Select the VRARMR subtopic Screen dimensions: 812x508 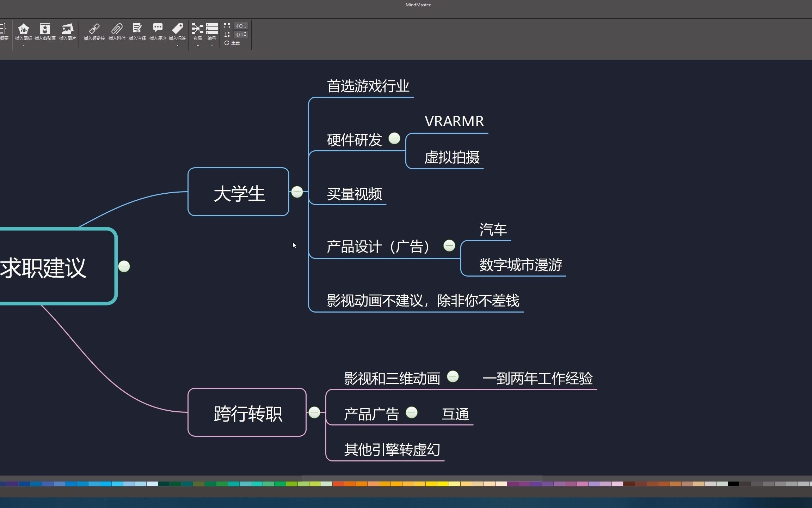pos(454,121)
